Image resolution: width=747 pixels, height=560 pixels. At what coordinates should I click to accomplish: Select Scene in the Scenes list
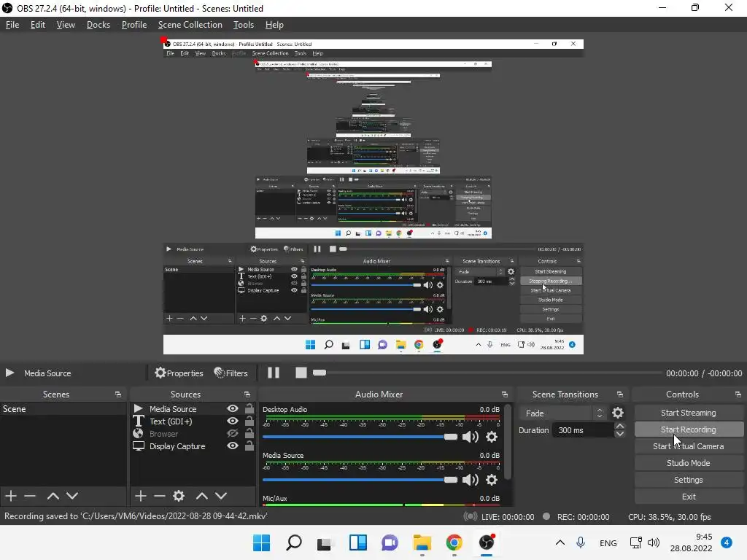pyautogui.click(x=63, y=409)
